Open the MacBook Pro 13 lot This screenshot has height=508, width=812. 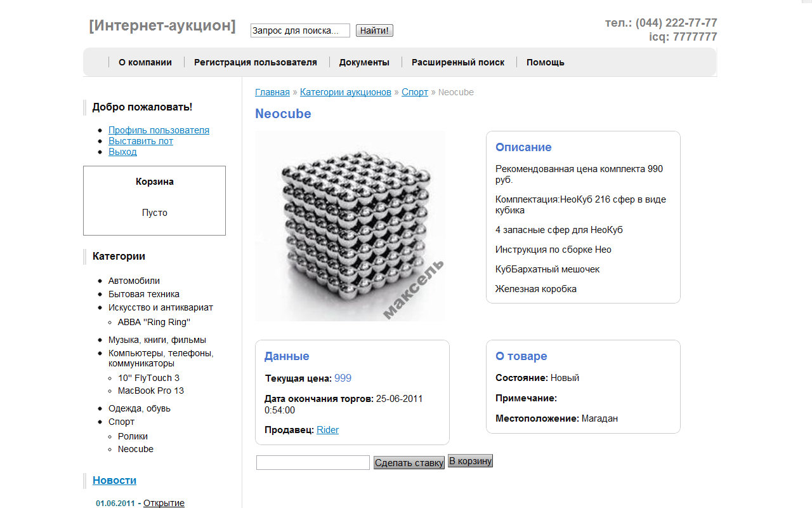151,391
